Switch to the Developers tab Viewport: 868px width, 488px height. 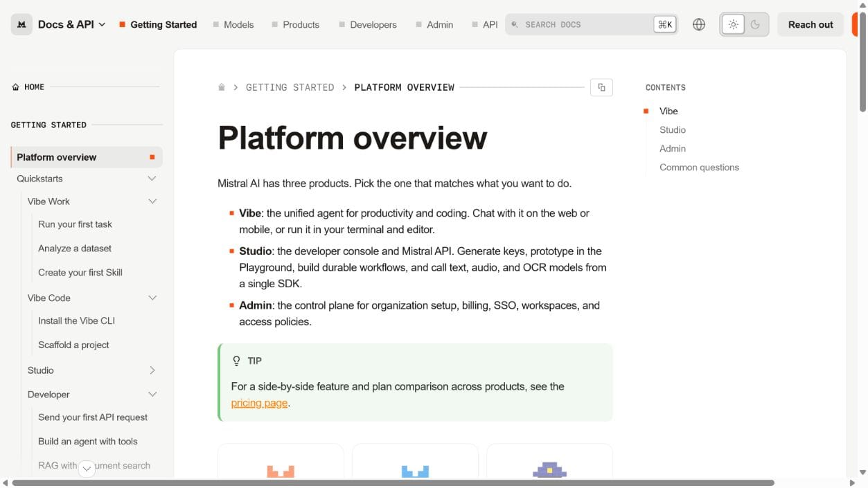368,24
